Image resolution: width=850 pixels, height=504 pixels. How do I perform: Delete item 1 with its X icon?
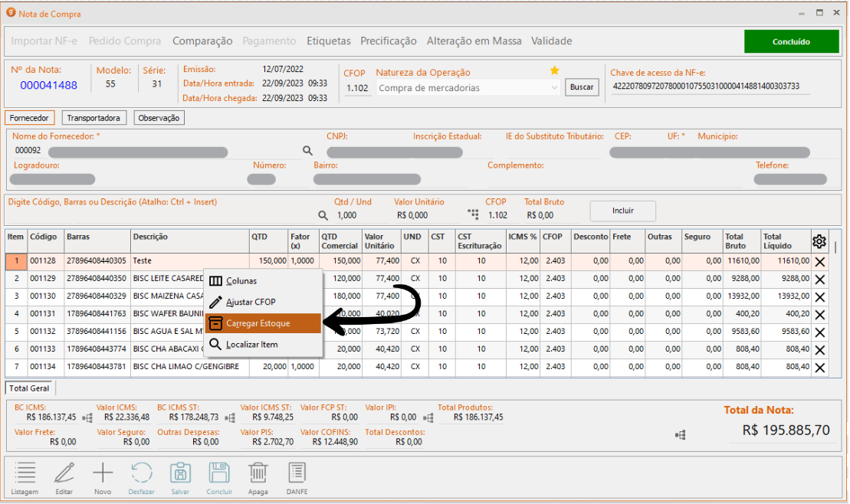click(819, 262)
